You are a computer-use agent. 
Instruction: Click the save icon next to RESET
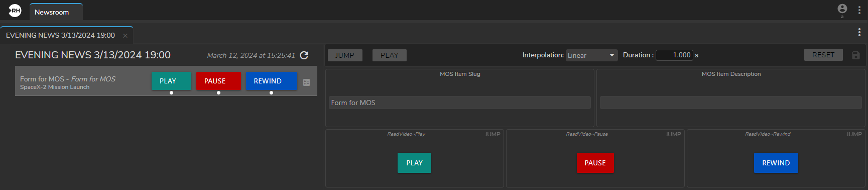click(x=856, y=55)
